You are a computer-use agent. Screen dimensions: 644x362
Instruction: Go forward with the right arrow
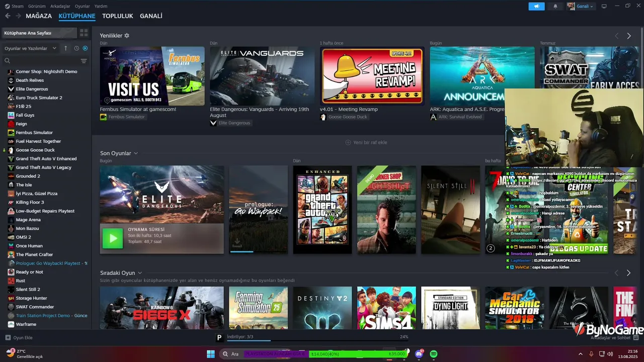coord(18,16)
